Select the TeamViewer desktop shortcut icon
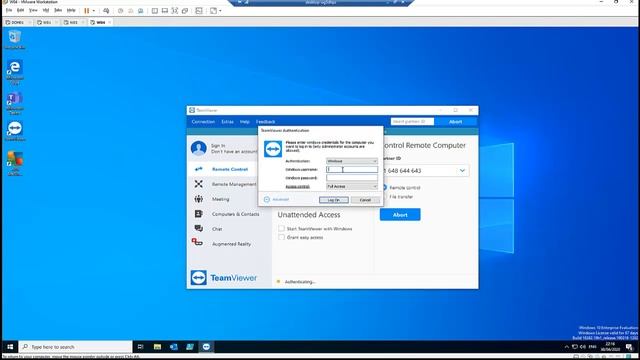Image resolution: width=640 pixels, height=360 pixels. (15, 131)
